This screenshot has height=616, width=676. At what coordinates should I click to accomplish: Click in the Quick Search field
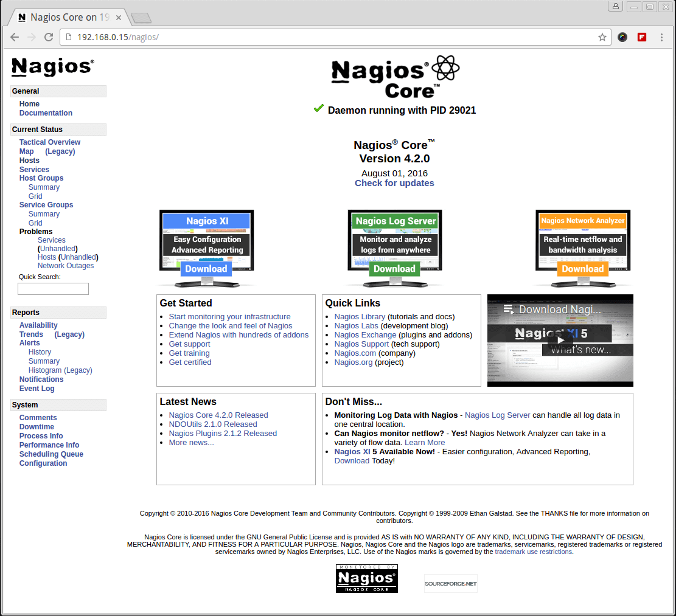[x=53, y=289]
